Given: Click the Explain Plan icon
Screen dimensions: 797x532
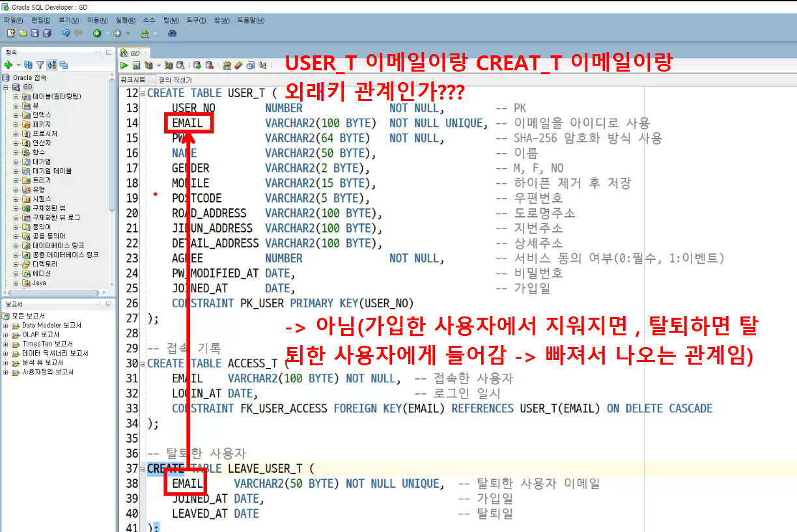Looking at the screenshot, I should coord(148,65).
